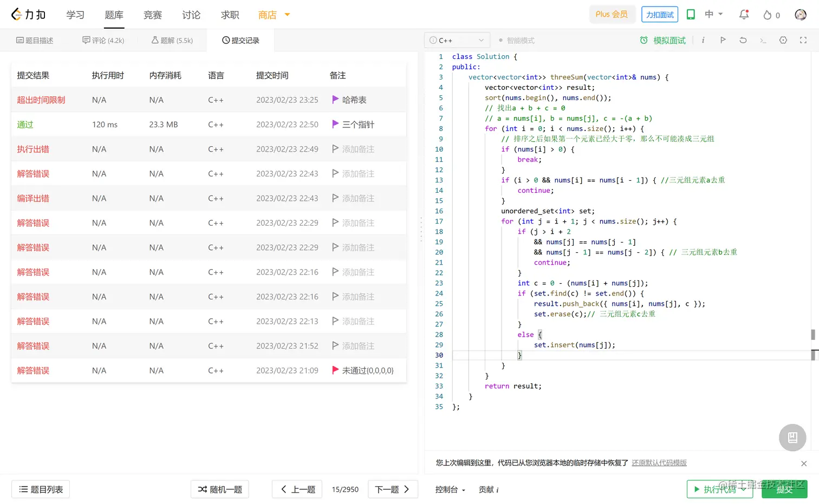The image size is (819, 504).
Task: Add a note on the 21:52 submission row
Action: coord(353,346)
